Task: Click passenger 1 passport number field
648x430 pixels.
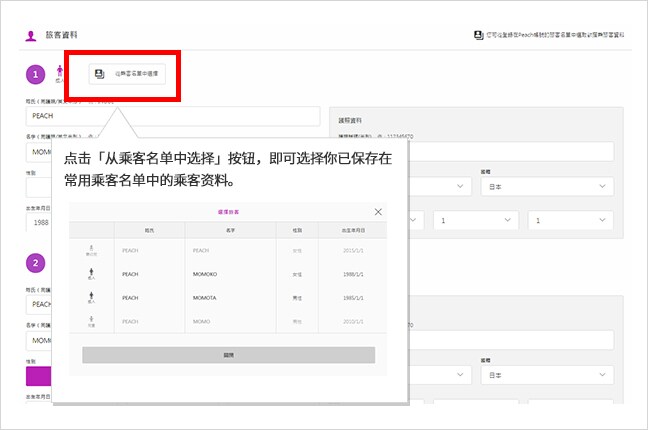Action: (511, 151)
